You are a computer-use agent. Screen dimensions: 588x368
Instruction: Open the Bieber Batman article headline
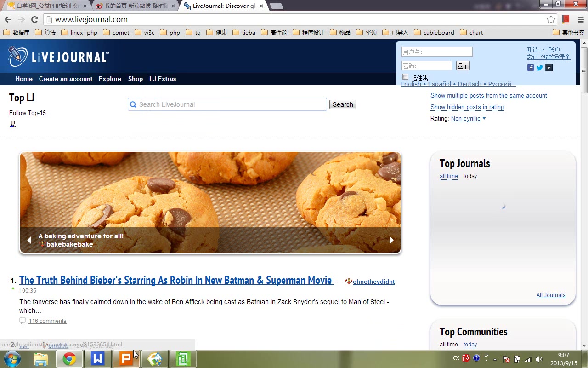point(176,280)
